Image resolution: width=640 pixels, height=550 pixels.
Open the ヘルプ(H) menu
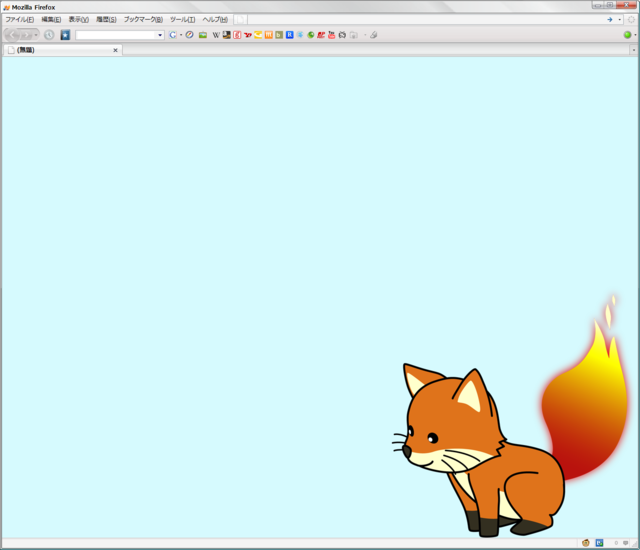(x=215, y=20)
